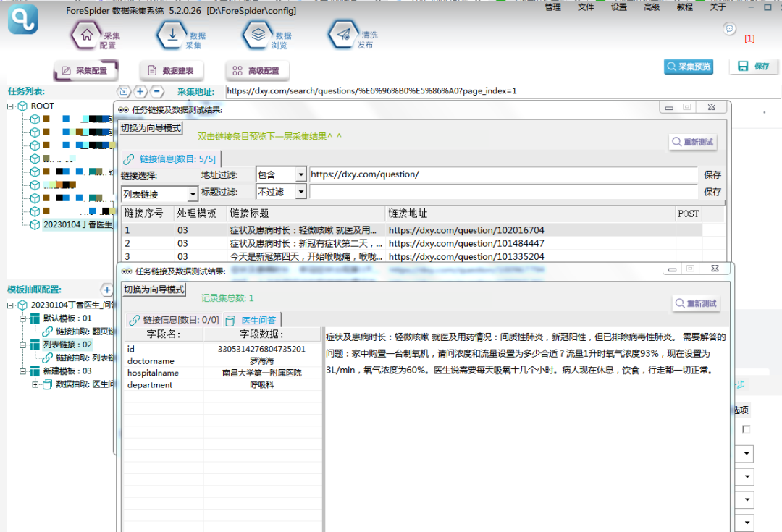Click the ForeSpider logo icon
The width and height of the screenshot is (782, 532).
click(22, 20)
